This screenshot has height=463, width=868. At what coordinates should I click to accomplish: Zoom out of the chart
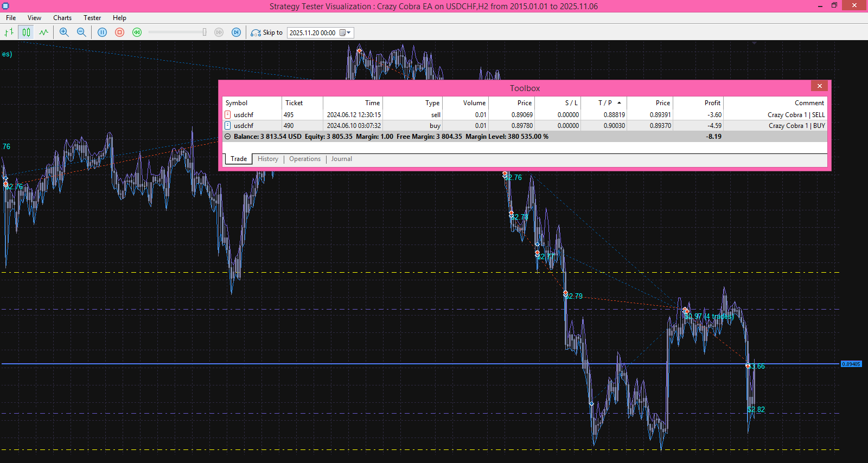point(81,33)
